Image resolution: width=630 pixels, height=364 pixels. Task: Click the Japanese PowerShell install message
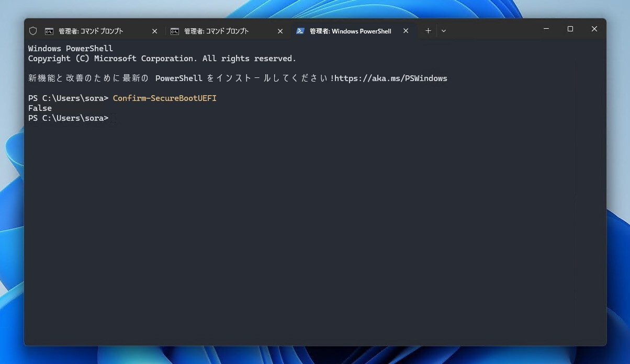pos(238,78)
